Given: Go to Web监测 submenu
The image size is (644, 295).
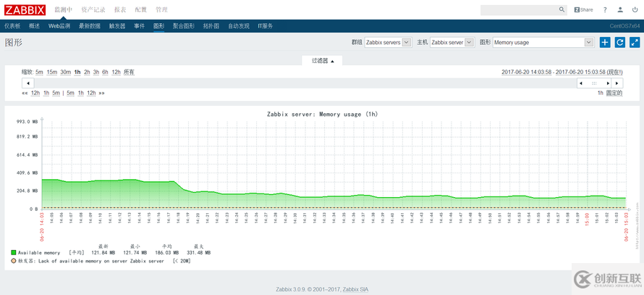Looking at the screenshot, I should pos(59,26).
